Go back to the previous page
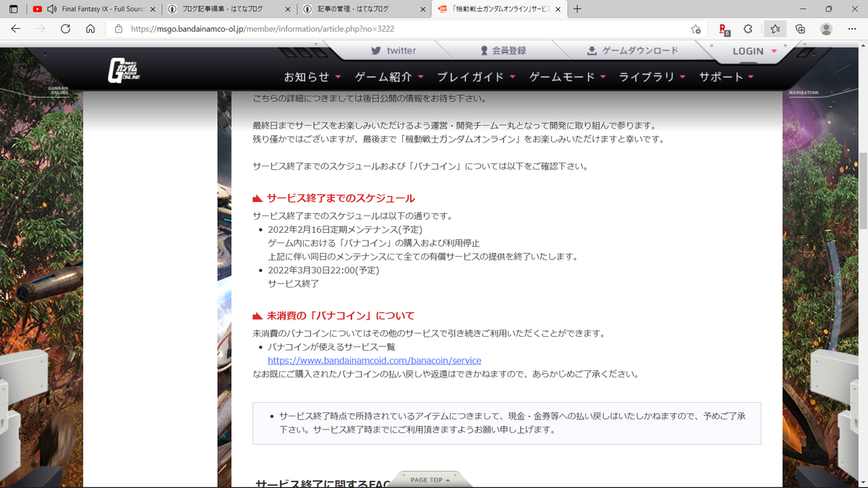The image size is (868, 488). pos(16,29)
